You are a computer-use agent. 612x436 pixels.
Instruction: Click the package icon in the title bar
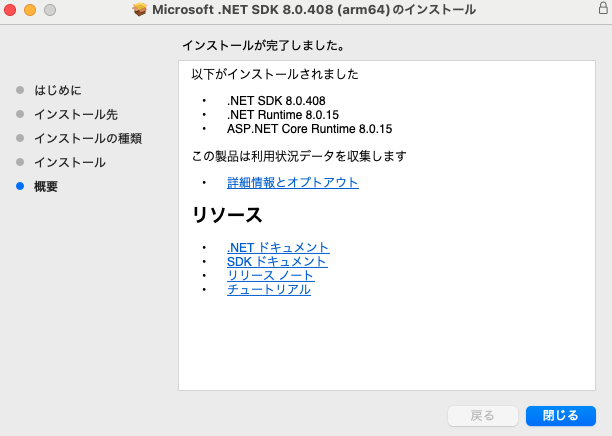[139, 10]
